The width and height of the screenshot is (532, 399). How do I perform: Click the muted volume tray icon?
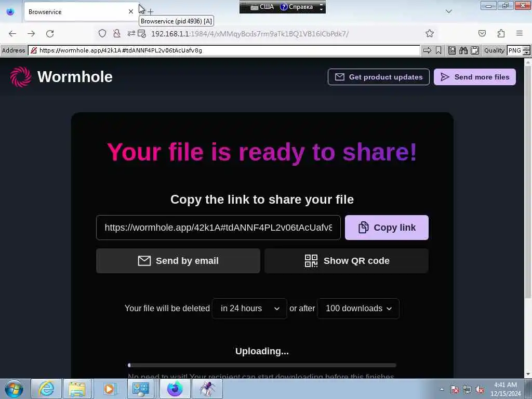(480, 390)
